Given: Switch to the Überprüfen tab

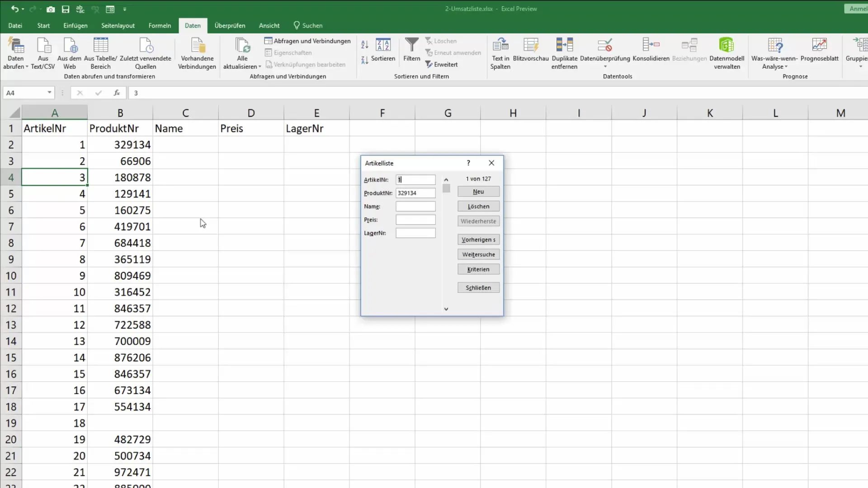Looking at the screenshot, I should tap(230, 26).
